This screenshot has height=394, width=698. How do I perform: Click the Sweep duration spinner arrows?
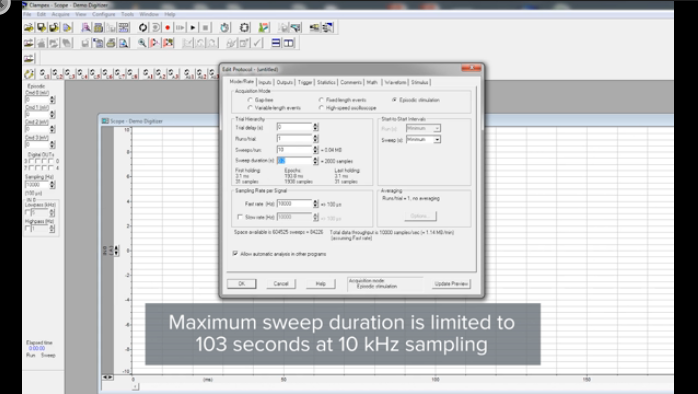(x=316, y=161)
